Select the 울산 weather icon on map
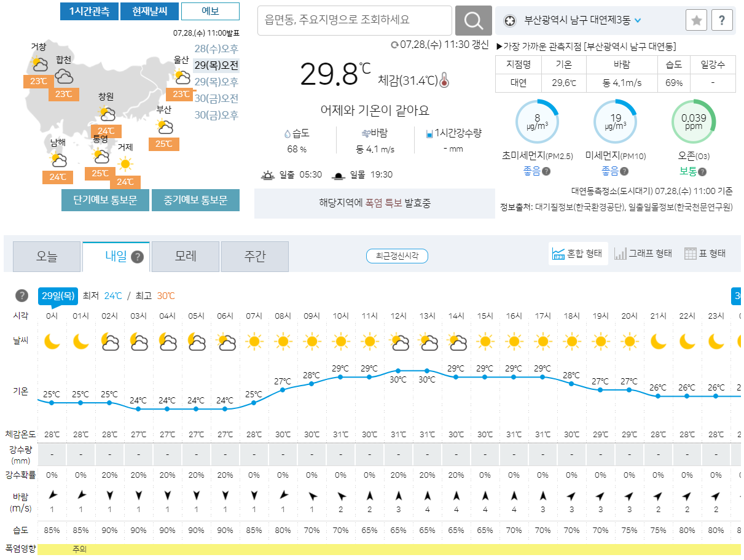This screenshot has height=560, width=744. click(x=182, y=77)
